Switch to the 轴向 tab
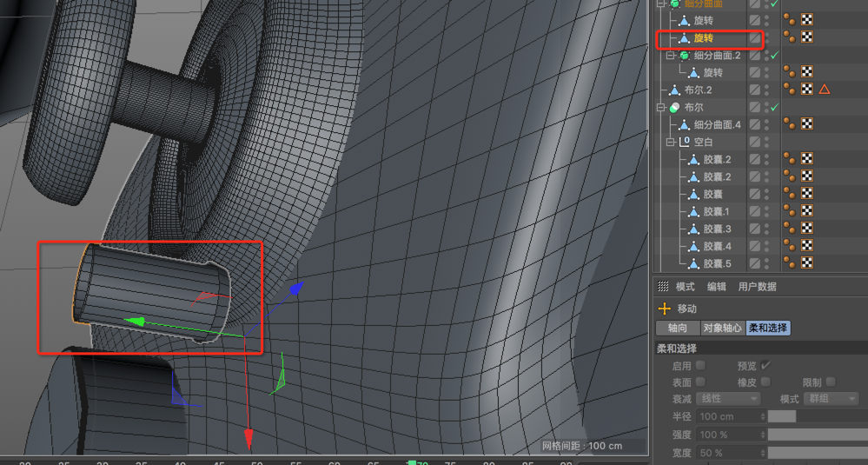The height and width of the screenshot is (465, 868). point(678,328)
